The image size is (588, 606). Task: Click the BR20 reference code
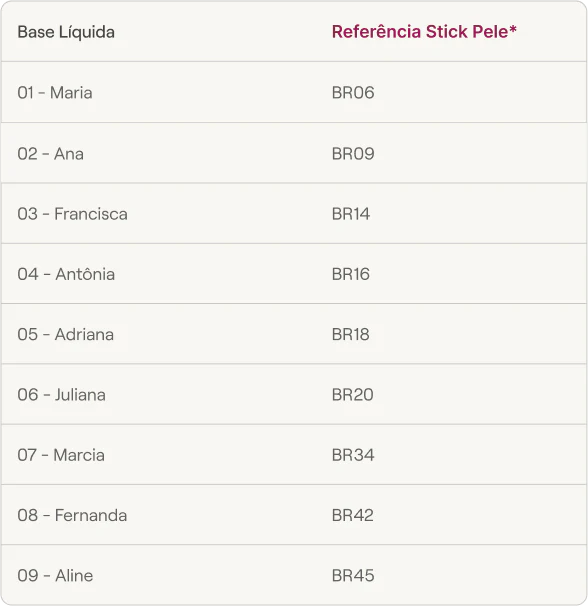click(353, 395)
